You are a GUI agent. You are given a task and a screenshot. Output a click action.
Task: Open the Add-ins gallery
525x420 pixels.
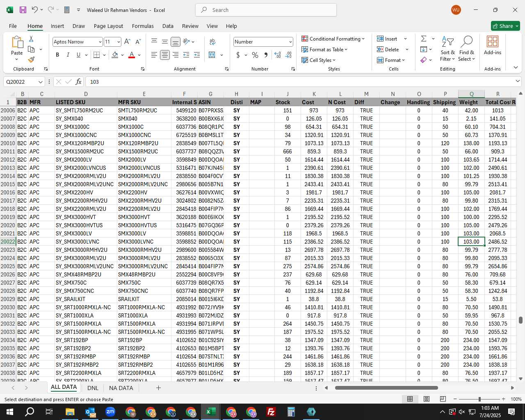(492, 45)
